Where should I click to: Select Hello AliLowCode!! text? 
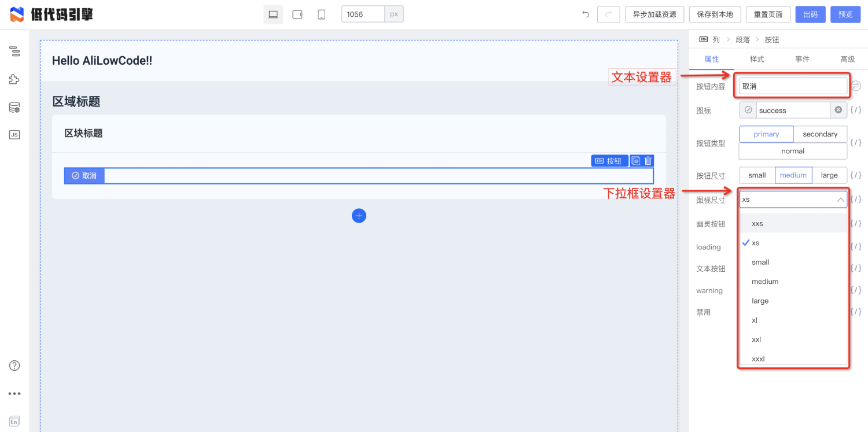coord(102,61)
